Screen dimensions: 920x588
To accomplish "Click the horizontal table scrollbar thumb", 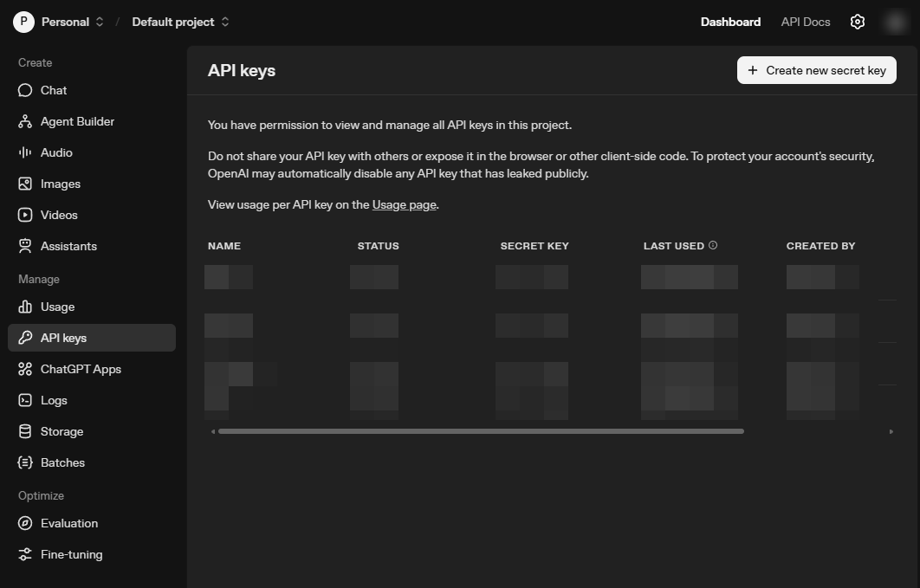I will click(481, 431).
